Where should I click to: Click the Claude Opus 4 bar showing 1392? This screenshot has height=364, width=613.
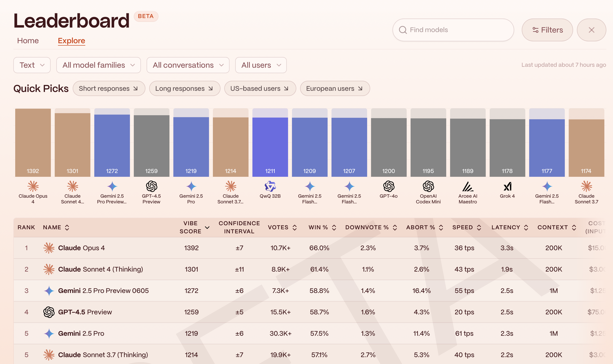(33, 143)
